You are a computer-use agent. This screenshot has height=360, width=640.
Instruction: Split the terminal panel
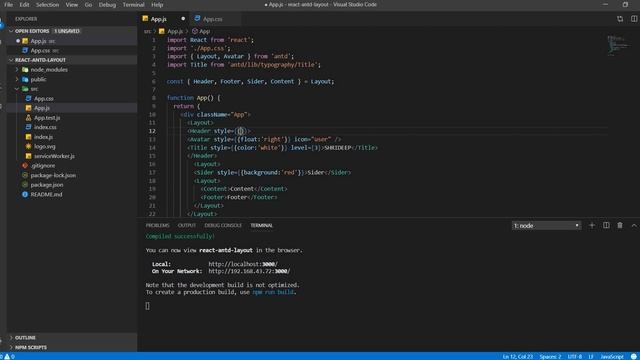coord(606,225)
